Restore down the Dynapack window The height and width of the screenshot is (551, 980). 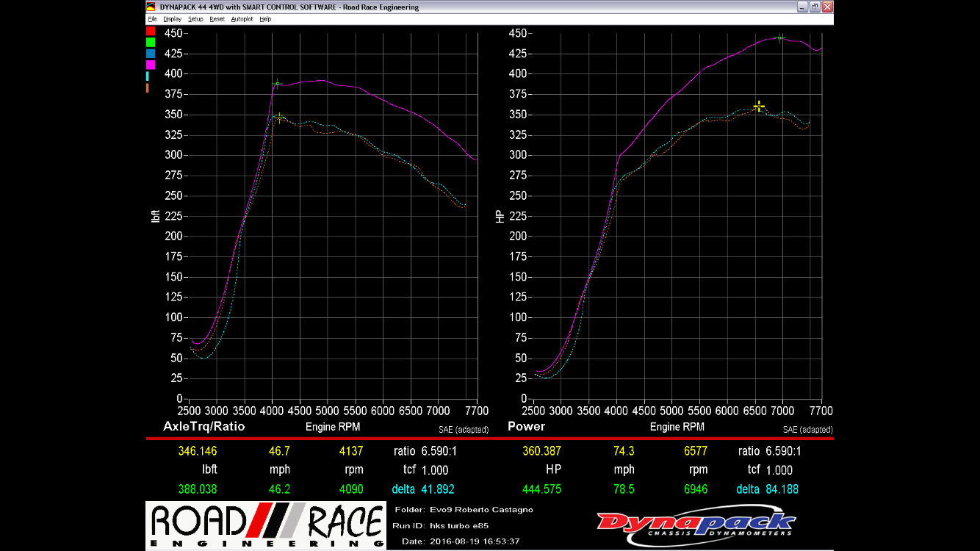pyautogui.click(x=815, y=7)
